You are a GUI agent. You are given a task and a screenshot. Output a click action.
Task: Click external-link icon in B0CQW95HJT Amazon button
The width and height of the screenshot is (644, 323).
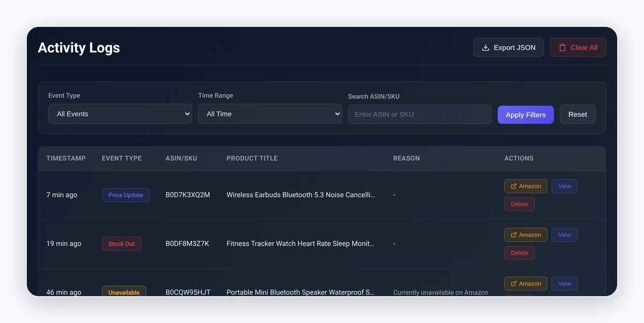coord(514,284)
